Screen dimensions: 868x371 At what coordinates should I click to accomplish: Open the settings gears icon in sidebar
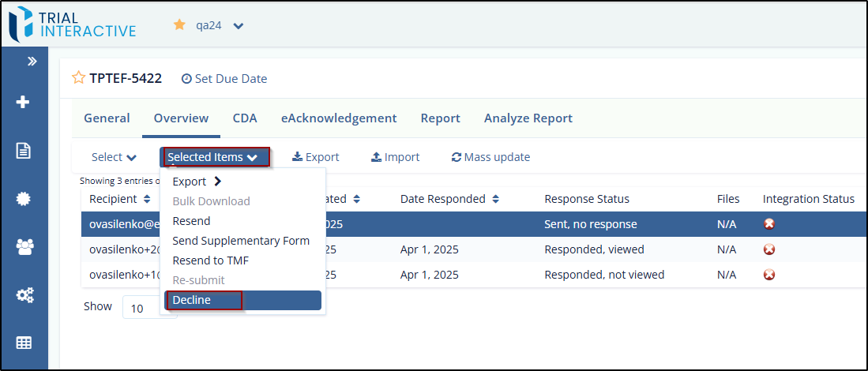point(24,294)
